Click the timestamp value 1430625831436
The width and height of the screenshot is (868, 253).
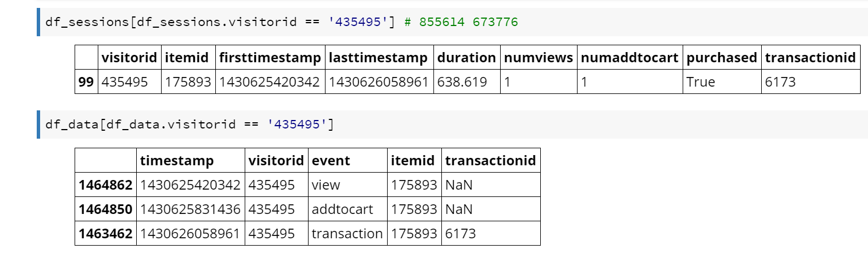click(190, 209)
